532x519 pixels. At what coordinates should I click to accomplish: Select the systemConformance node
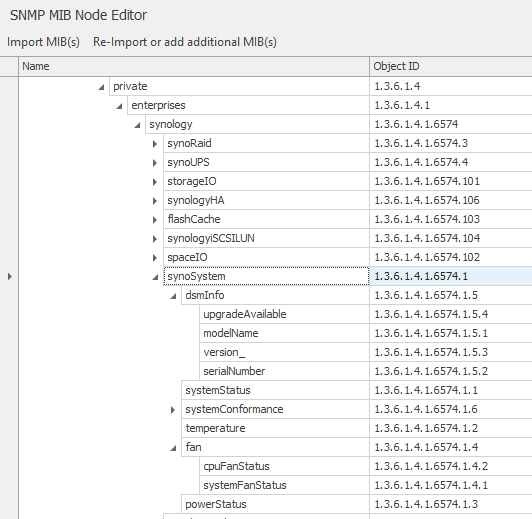pyautogui.click(x=275, y=409)
